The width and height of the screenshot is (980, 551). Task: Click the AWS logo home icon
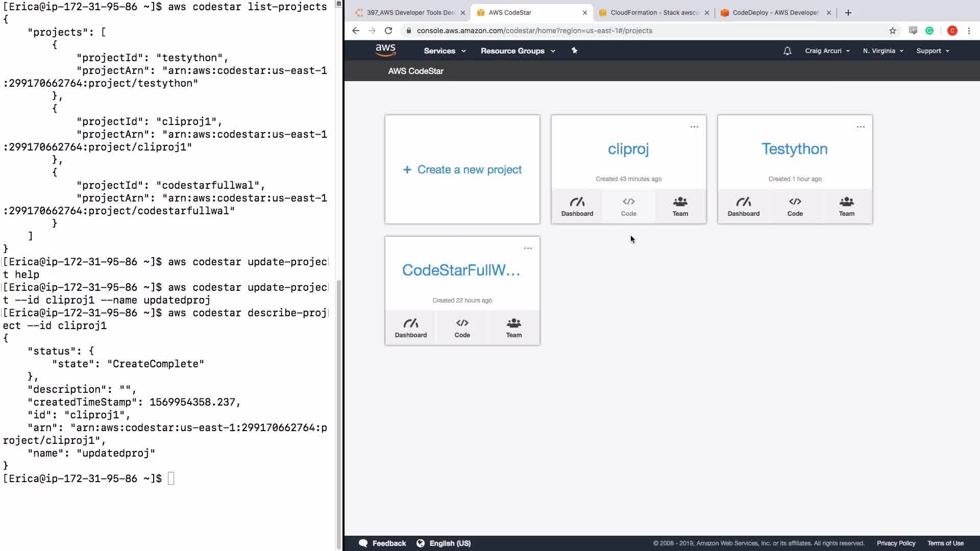coord(385,50)
